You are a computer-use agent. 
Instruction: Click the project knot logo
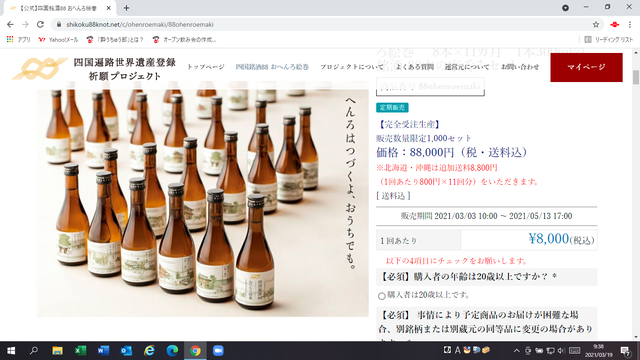[x=40, y=69]
